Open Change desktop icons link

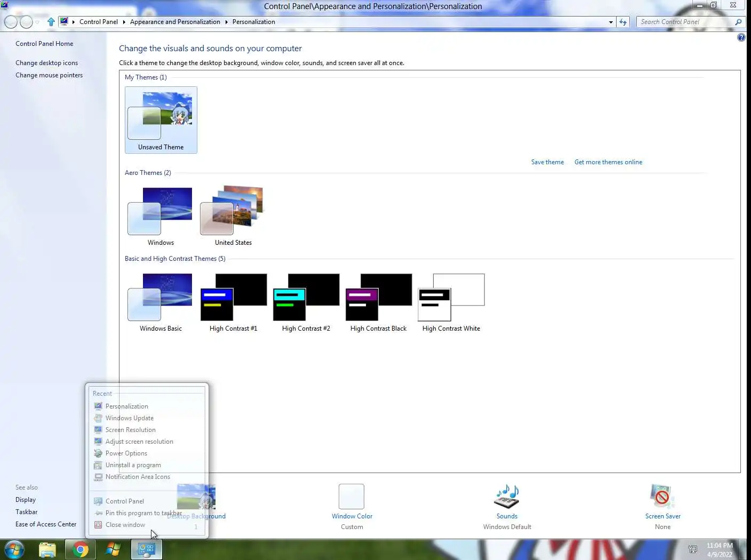pos(46,63)
